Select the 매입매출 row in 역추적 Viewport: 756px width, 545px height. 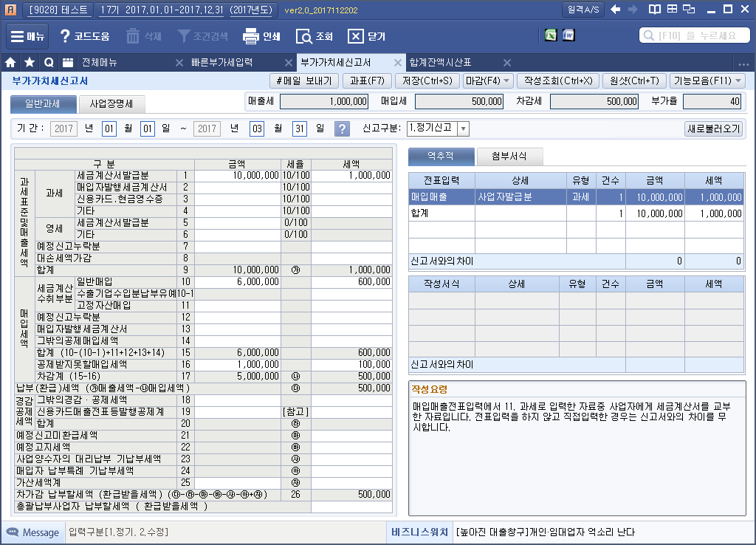[576, 197]
